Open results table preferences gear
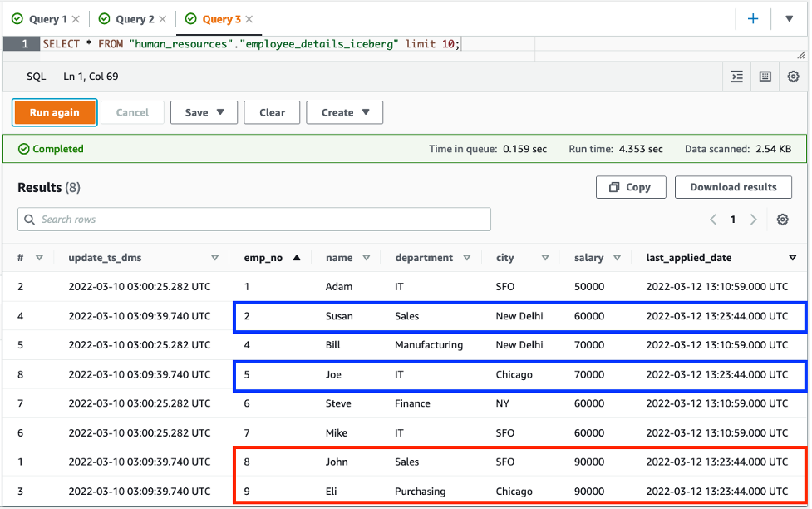 (x=782, y=220)
